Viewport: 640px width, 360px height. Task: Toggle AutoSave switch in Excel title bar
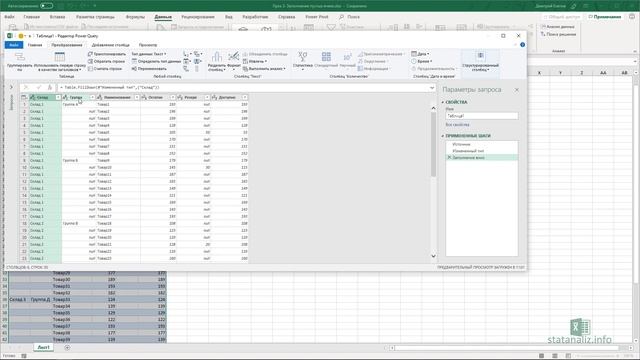46,6
